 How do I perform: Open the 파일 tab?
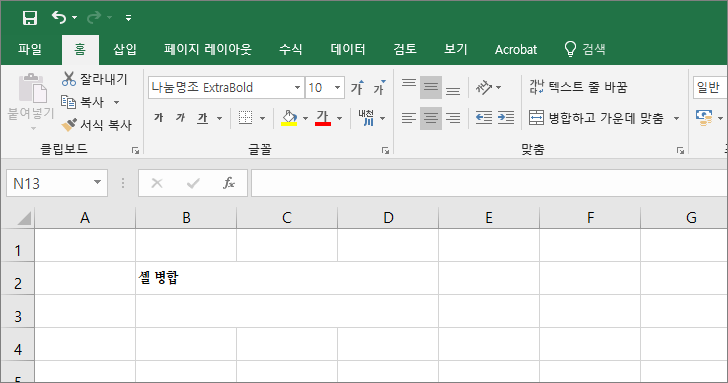tap(30, 49)
